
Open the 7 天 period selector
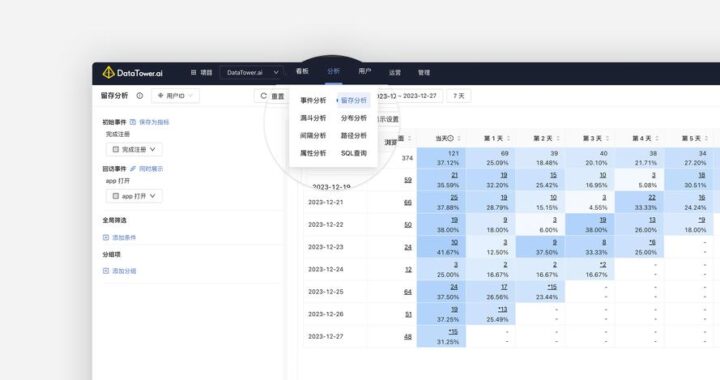click(458, 95)
